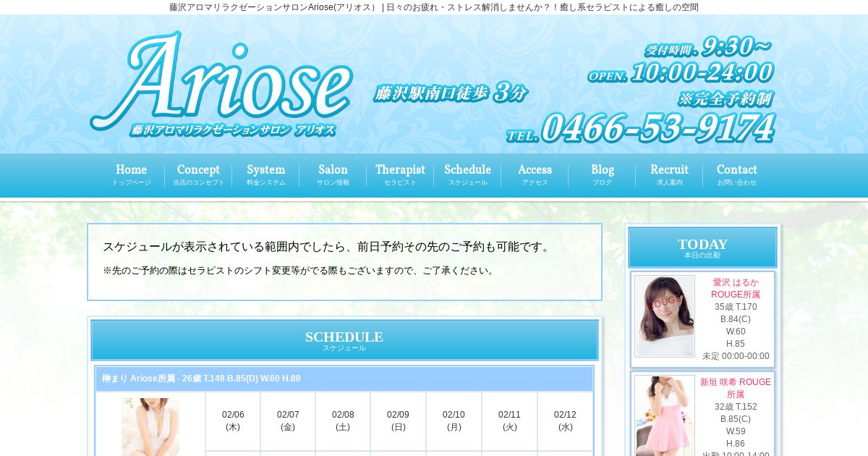Select the 02/07 (金) schedule cell
The height and width of the screenshot is (456, 868).
point(288,421)
